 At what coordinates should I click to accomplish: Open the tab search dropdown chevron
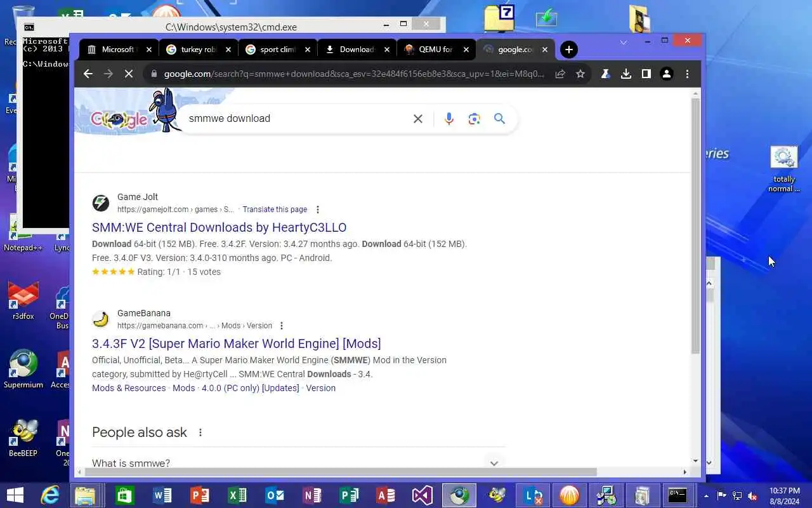(x=624, y=43)
